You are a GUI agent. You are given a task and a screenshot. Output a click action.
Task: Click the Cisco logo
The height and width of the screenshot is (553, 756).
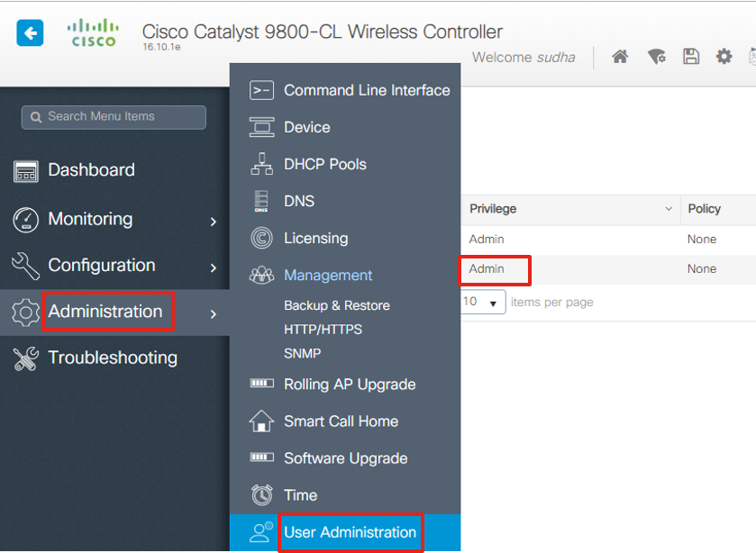tap(93, 32)
